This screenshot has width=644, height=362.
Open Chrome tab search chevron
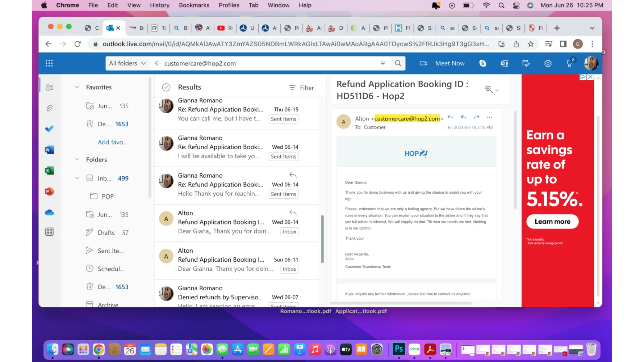[592, 28]
